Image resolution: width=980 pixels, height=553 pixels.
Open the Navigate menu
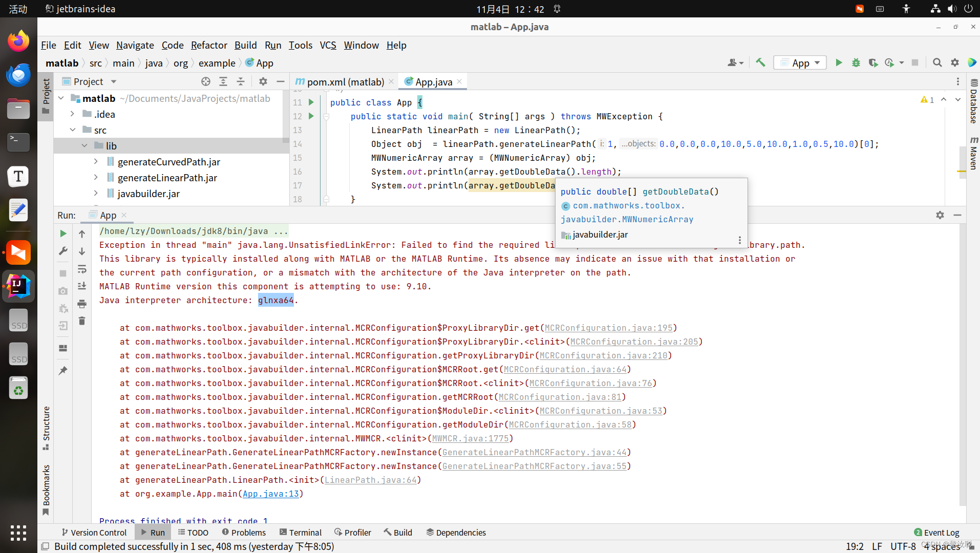tap(135, 45)
